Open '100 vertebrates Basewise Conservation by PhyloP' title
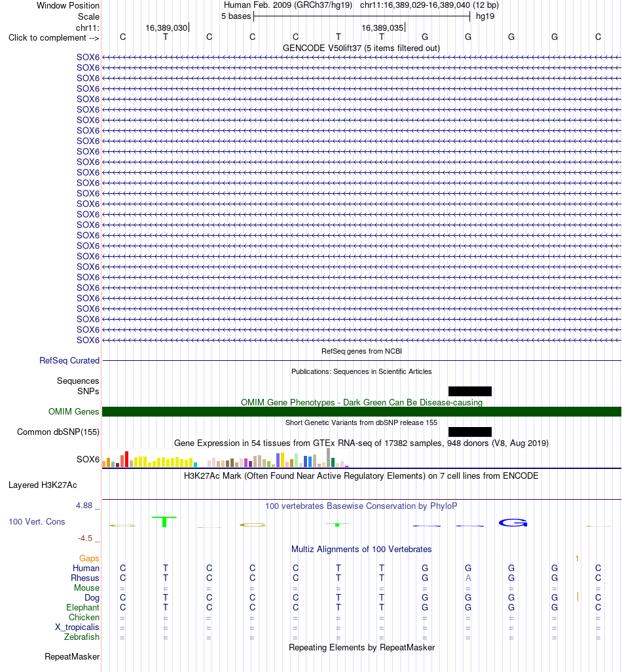622x672 pixels. click(361, 506)
